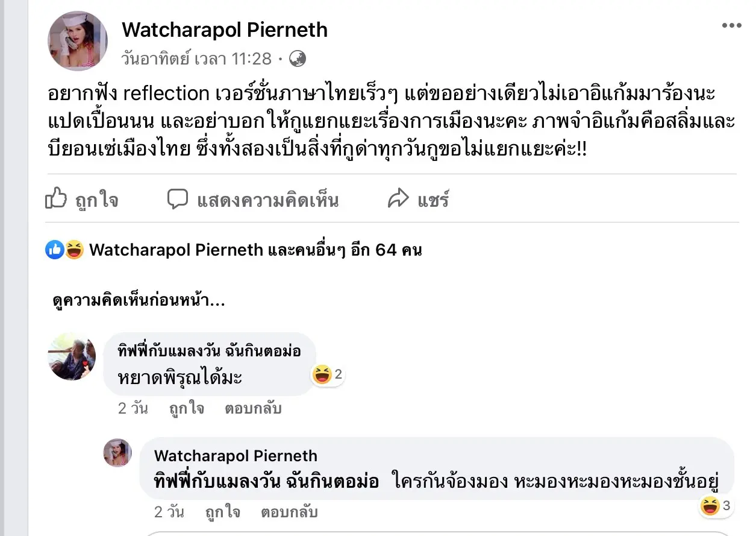Click แสดงความคิดเห็น to write a comment
This screenshot has width=756, height=536.
point(267,200)
